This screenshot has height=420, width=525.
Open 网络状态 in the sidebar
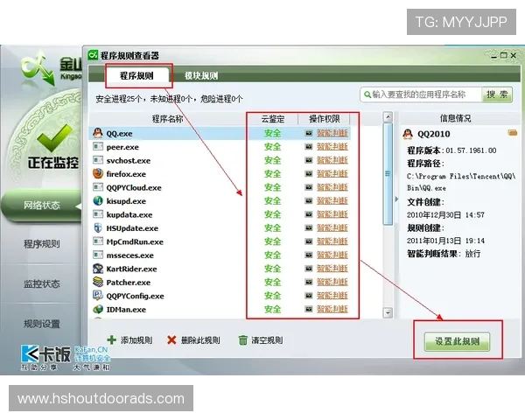[41, 205]
